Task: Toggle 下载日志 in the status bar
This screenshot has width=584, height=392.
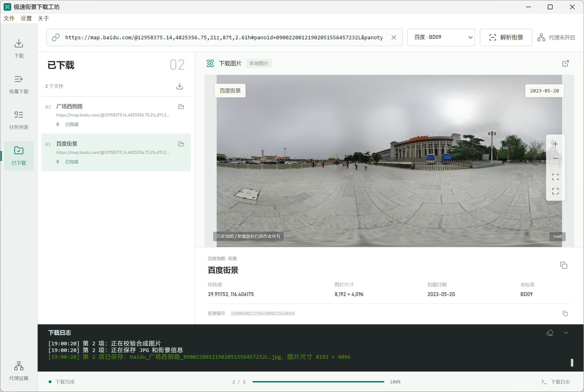Action: click(555, 382)
